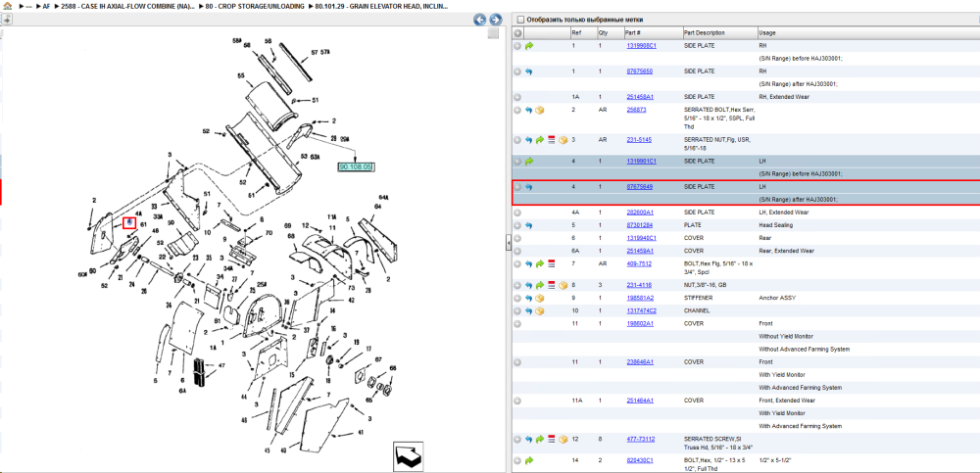Open the '...' breadcrumb level
This screenshot has width=980, height=473.
tap(28, 6)
